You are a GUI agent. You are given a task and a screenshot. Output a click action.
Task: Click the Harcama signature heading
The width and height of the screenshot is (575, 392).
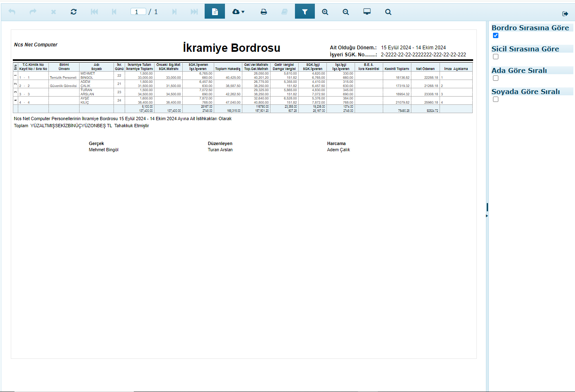pyautogui.click(x=336, y=144)
